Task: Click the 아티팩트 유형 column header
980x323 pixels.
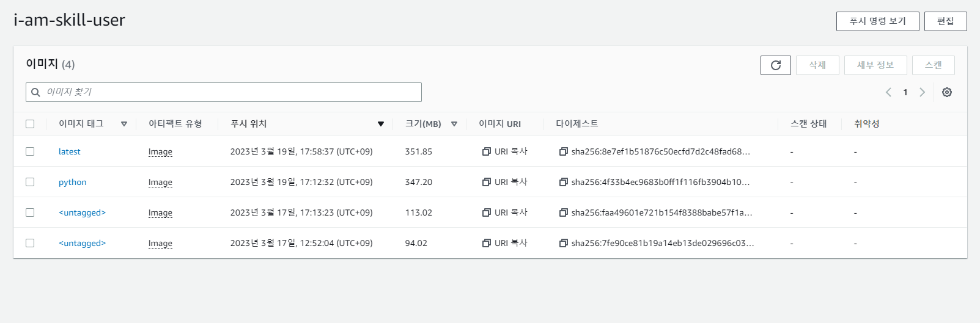Action: [x=175, y=124]
